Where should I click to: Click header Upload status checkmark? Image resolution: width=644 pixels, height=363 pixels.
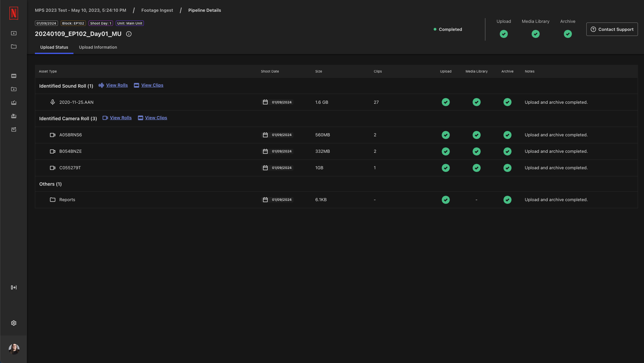click(x=504, y=34)
